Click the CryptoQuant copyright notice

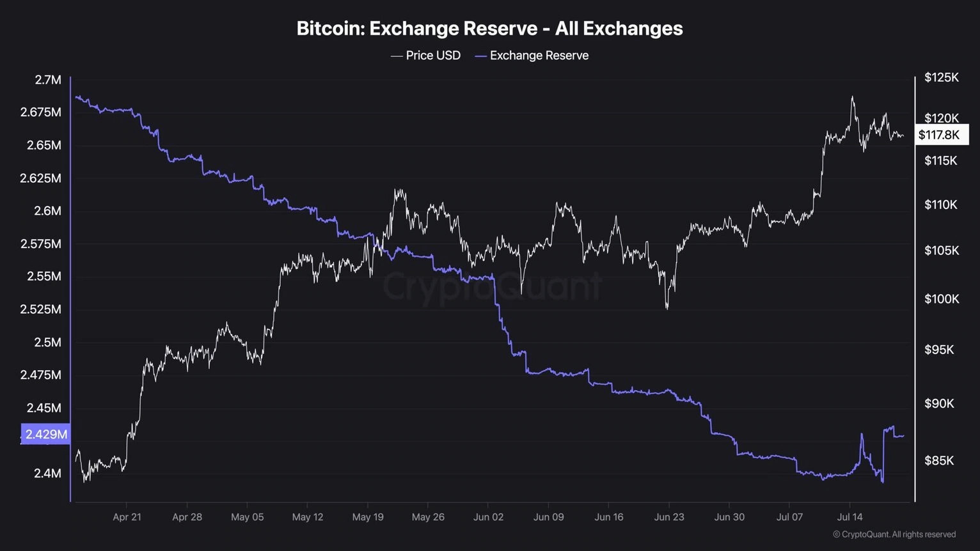[x=894, y=534]
